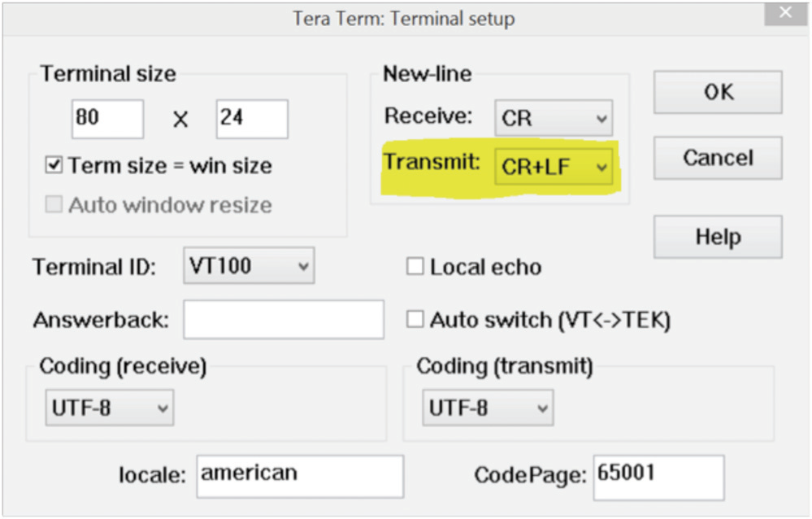812x519 pixels.
Task: Enable Auto switch (VT<->TEK) checkbox
Action: (x=415, y=320)
